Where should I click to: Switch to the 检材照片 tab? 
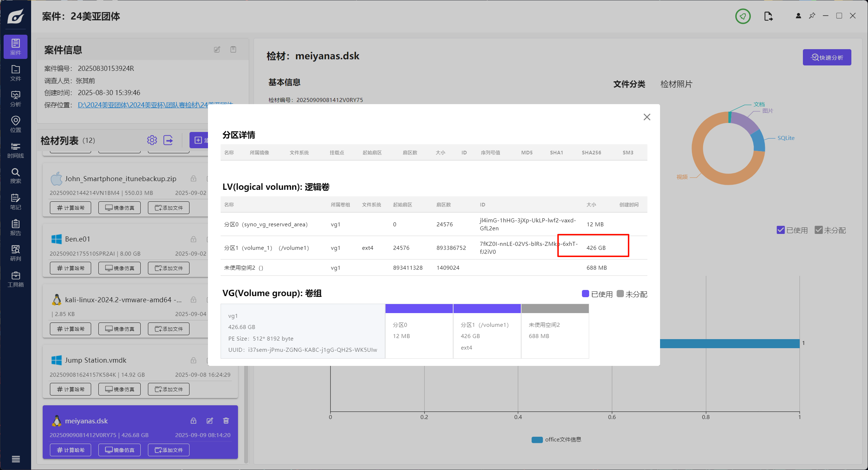point(676,84)
